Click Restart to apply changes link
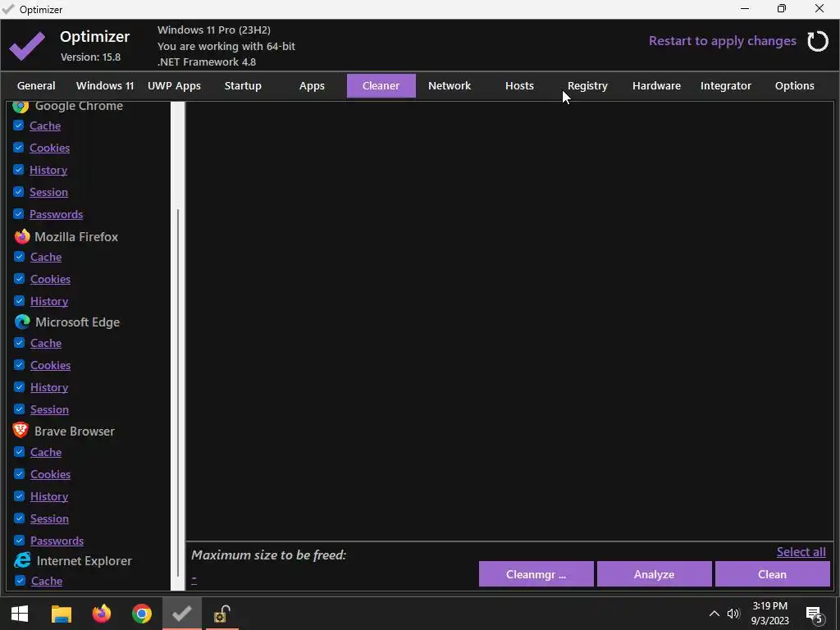The width and height of the screenshot is (840, 630). pos(722,41)
